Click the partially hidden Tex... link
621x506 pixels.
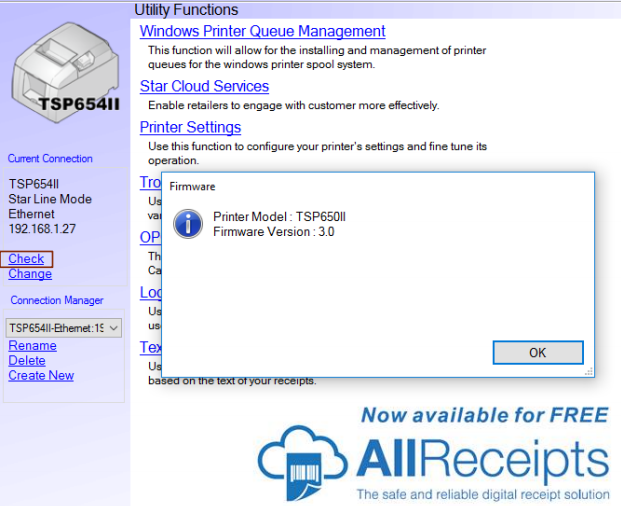coord(150,347)
